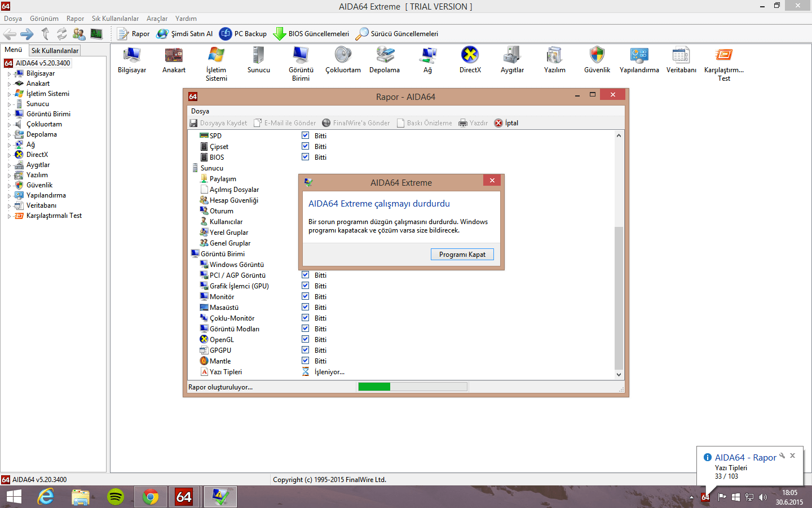
Task: Toggle the Monitör row checkbox
Action: pos(305,296)
